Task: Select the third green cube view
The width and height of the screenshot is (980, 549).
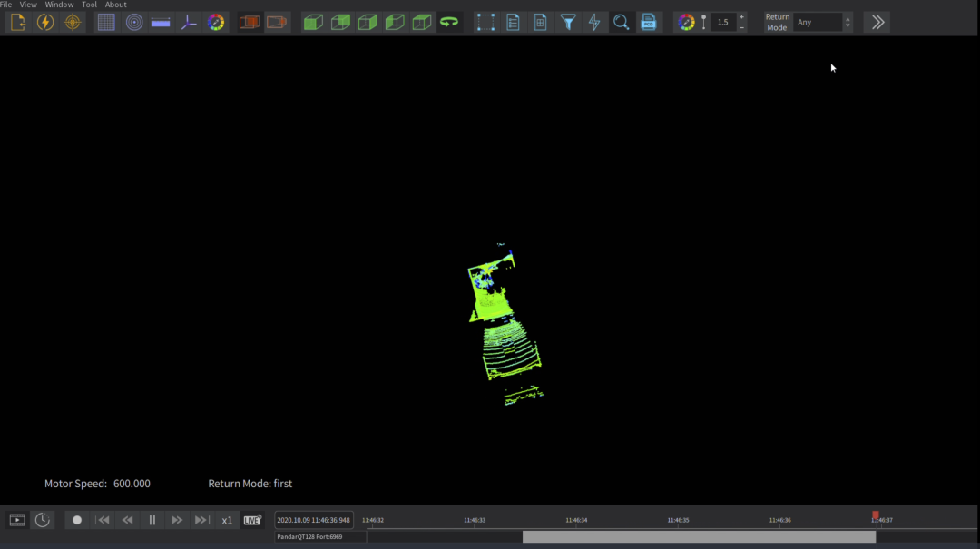Action: click(367, 23)
